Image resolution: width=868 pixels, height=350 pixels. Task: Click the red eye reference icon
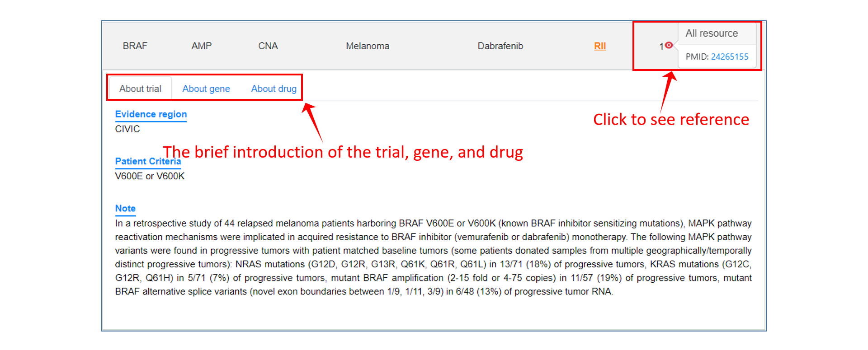pyautogui.click(x=669, y=45)
